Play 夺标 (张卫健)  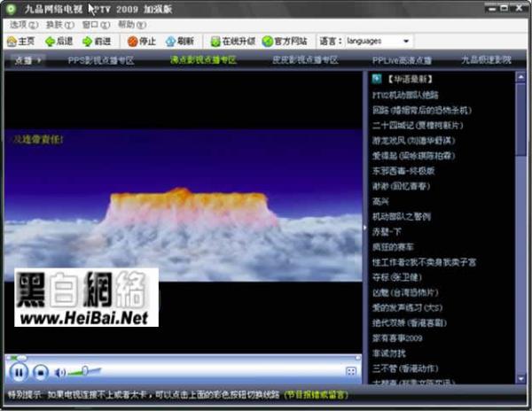pos(397,277)
